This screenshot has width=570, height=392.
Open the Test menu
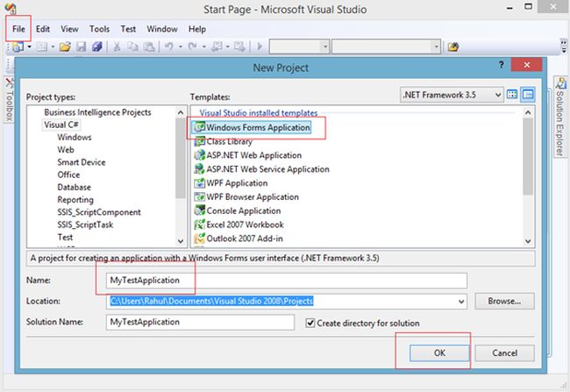128,29
